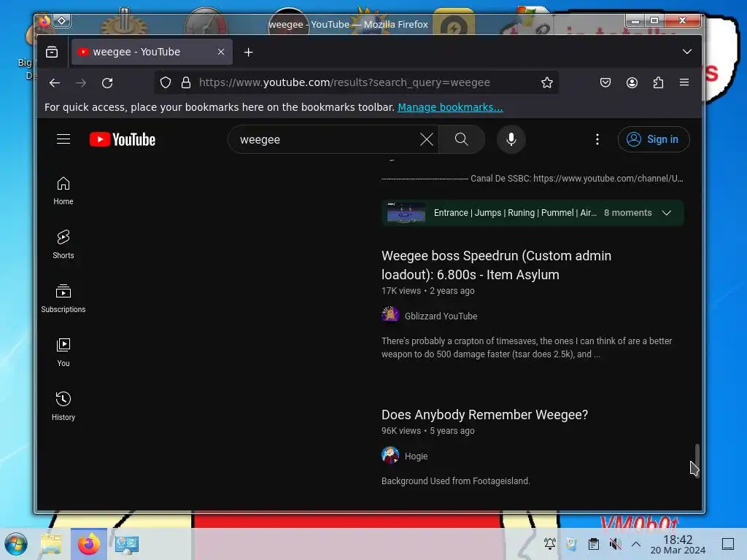Click the '17K views' text
Screen dimensions: 747x560
point(401,291)
